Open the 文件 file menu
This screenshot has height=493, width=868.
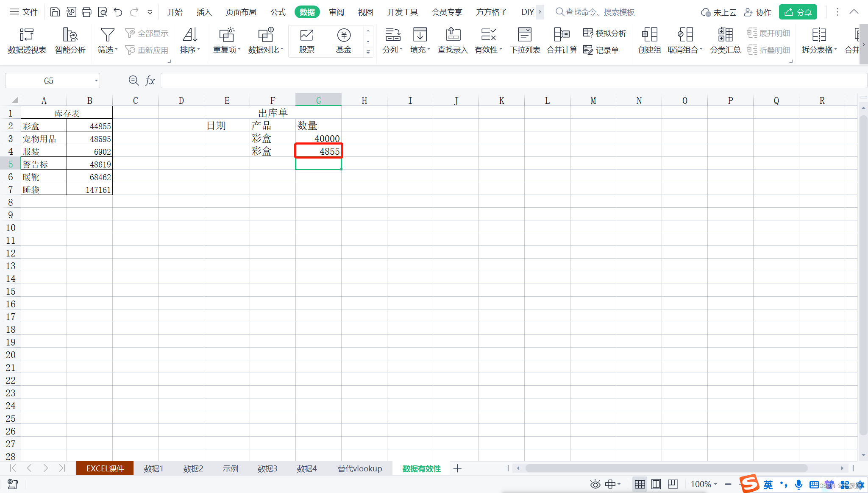point(24,12)
